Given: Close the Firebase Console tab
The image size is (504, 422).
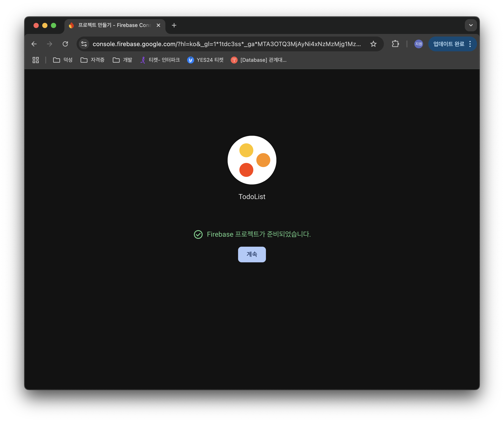Looking at the screenshot, I should coord(158,25).
